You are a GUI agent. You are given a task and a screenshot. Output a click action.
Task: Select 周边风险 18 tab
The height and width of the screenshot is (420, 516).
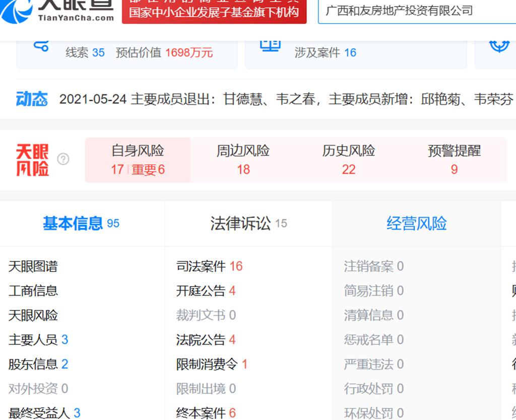pos(243,160)
